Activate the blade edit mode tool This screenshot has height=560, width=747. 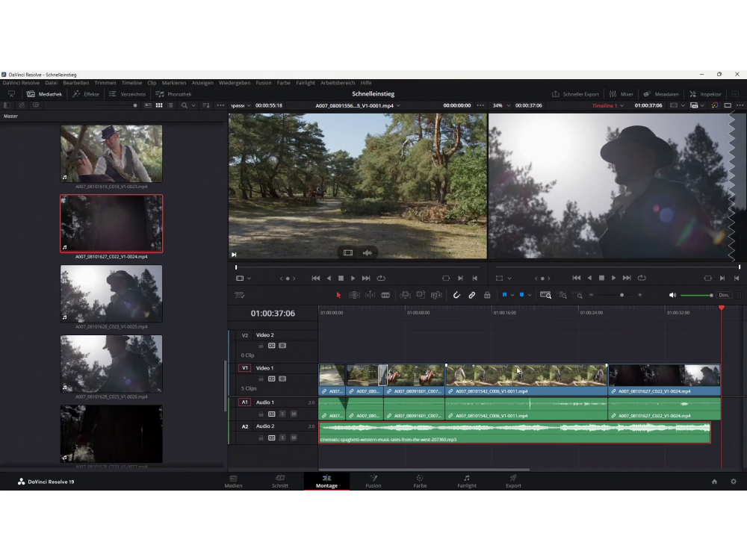click(385, 295)
